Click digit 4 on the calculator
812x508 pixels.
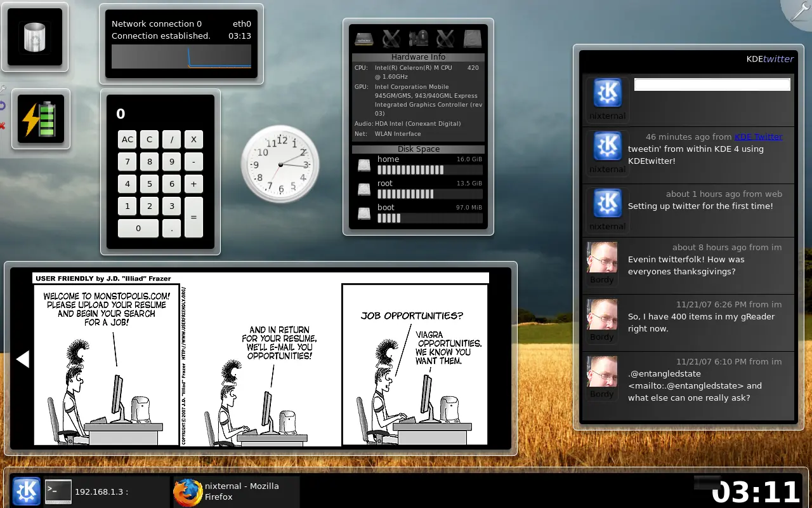coord(128,184)
